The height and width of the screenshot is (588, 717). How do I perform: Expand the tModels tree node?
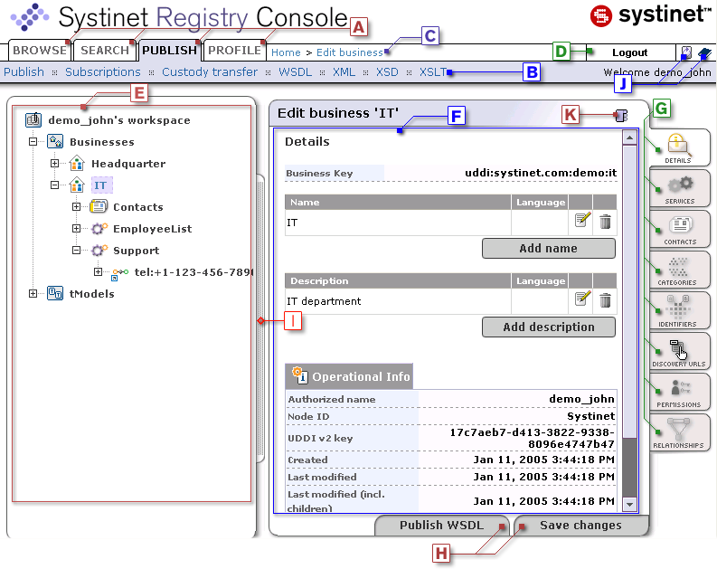click(x=33, y=294)
